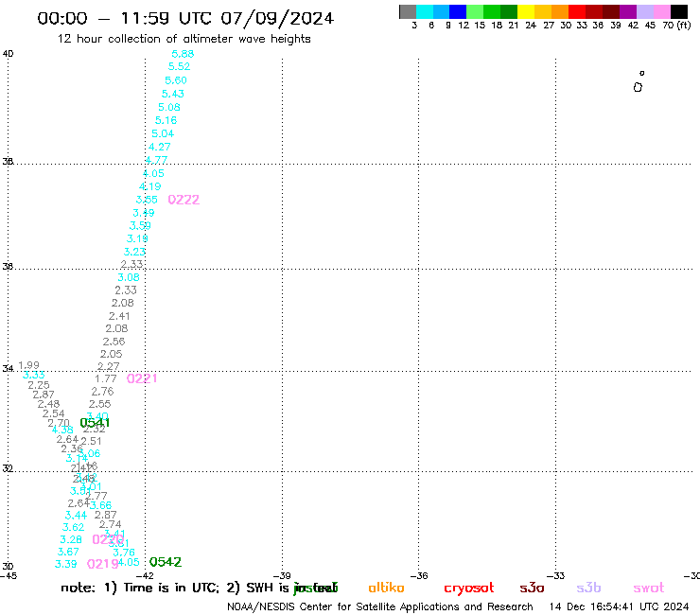Select the reading 5.04
The image size is (700, 615).
[x=163, y=133]
